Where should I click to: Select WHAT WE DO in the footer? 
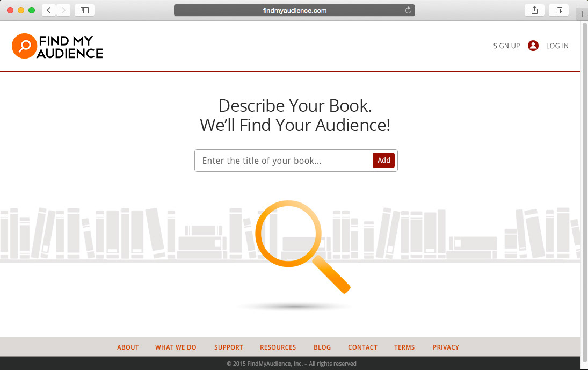[x=176, y=347]
